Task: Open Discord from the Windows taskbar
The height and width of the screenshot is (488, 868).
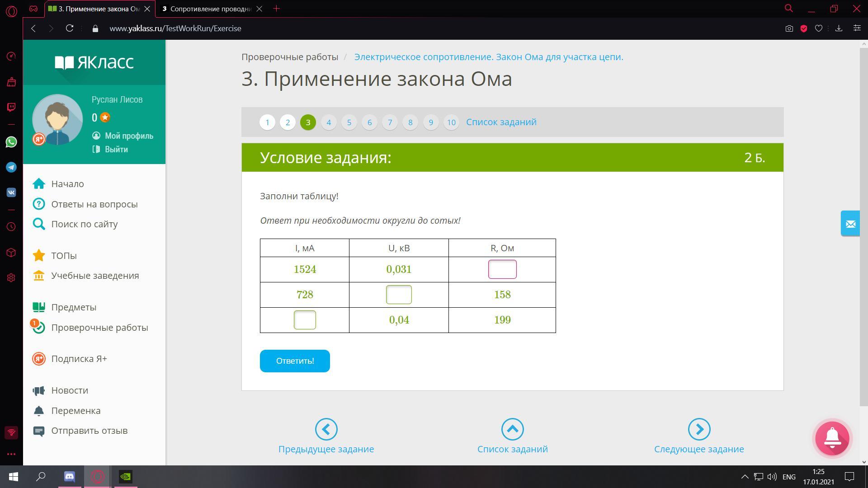Action: [x=70, y=477]
